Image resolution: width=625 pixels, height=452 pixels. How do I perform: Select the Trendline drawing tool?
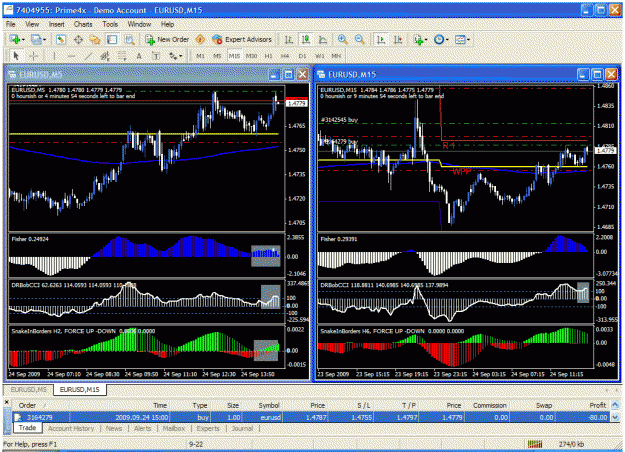tap(88, 56)
